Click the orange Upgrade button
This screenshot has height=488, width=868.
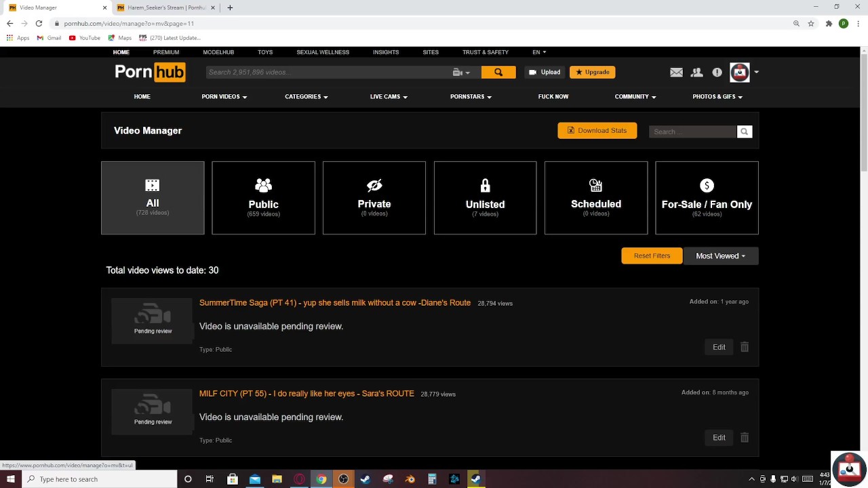(592, 72)
